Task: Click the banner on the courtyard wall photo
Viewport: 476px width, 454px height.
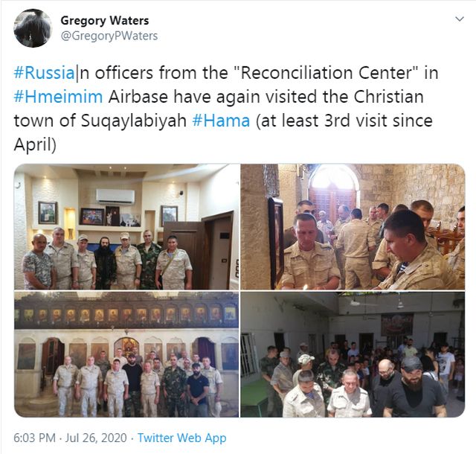Action: click(x=396, y=324)
